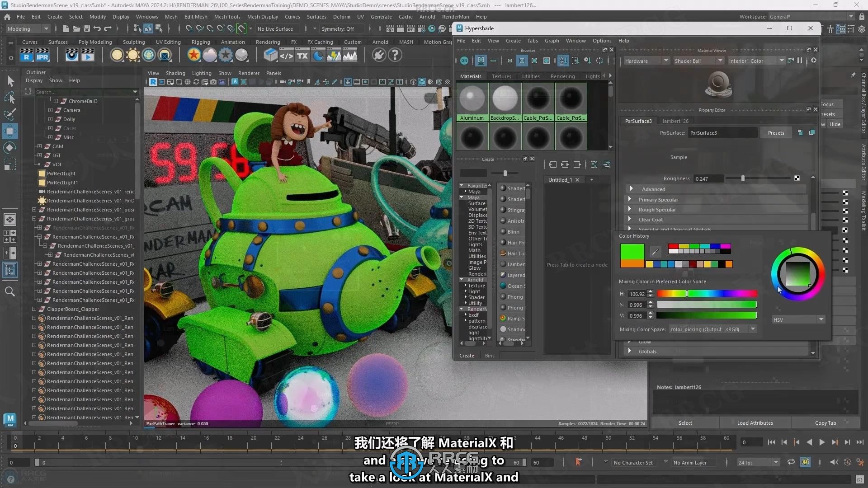
Task: Open scene file from status line icon
Action: [76, 28]
